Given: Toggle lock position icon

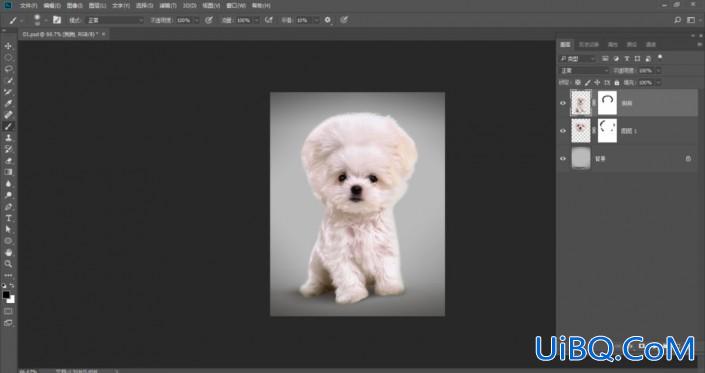Looking at the screenshot, I should [x=597, y=83].
